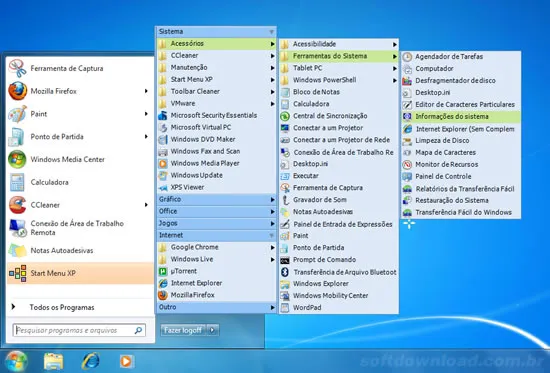Select Editor de Caracteres Particulares
The height and width of the screenshot is (373, 550).
461,105
